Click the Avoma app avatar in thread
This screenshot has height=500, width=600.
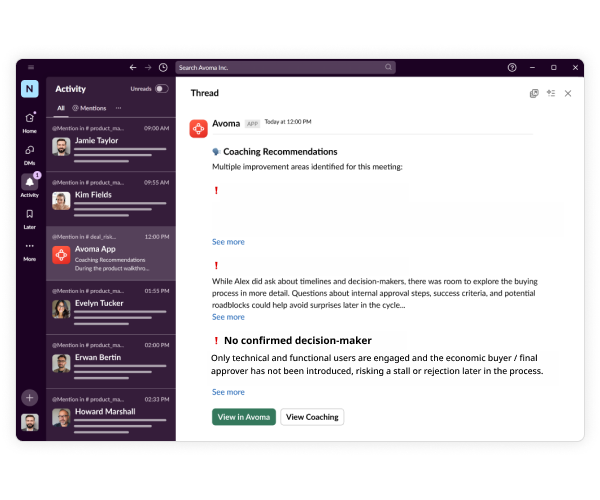(199, 129)
